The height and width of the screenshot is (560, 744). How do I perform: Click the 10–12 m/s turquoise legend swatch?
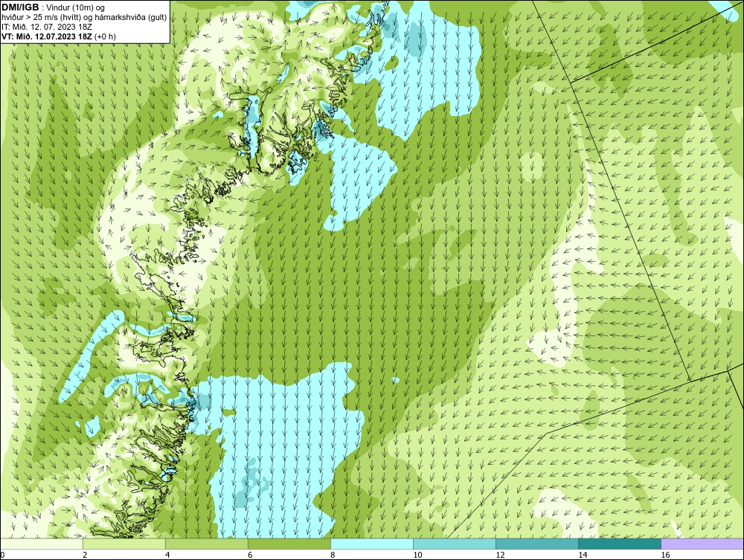[455, 544]
